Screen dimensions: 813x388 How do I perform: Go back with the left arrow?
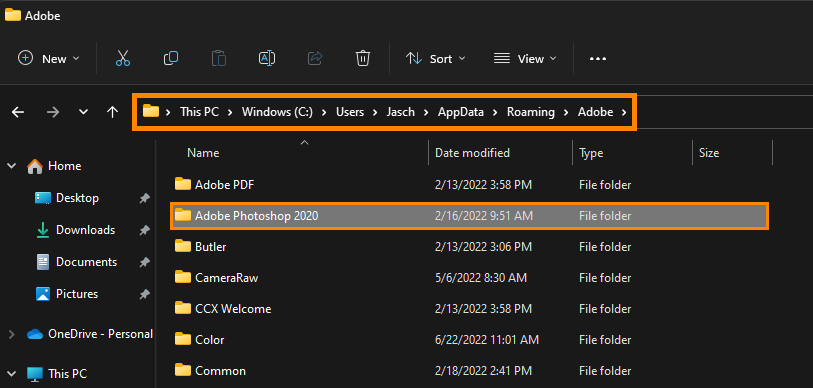click(x=18, y=112)
